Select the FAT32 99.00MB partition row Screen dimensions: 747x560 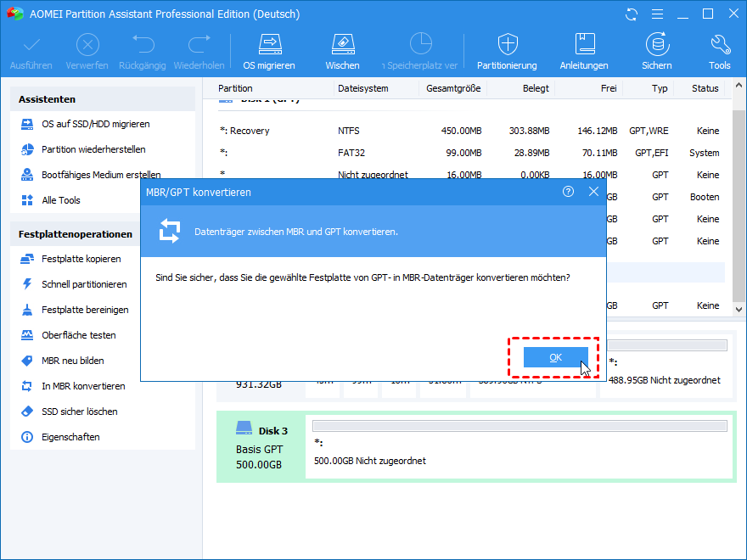pyautogui.click(x=470, y=153)
